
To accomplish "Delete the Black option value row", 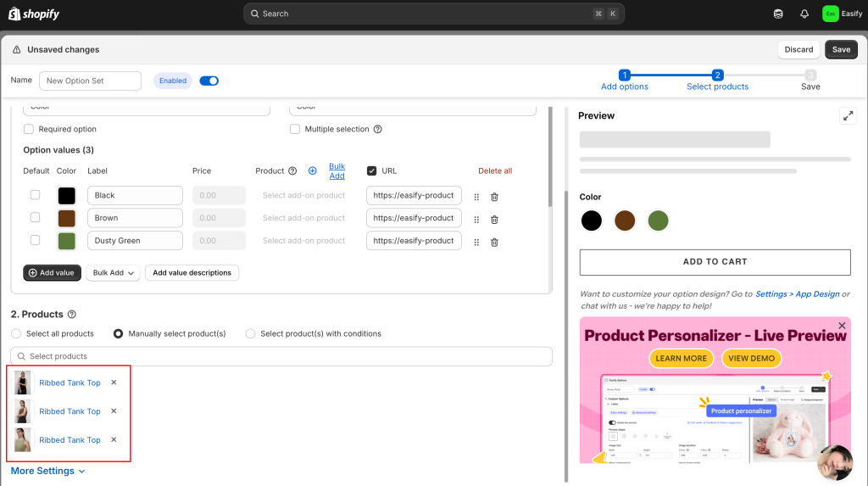I will [494, 196].
